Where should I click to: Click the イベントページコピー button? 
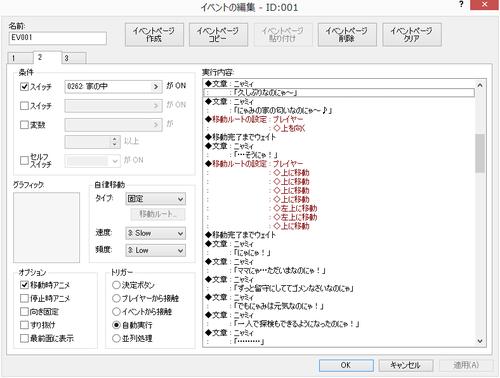pyautogui.click(x=218, y=35)
